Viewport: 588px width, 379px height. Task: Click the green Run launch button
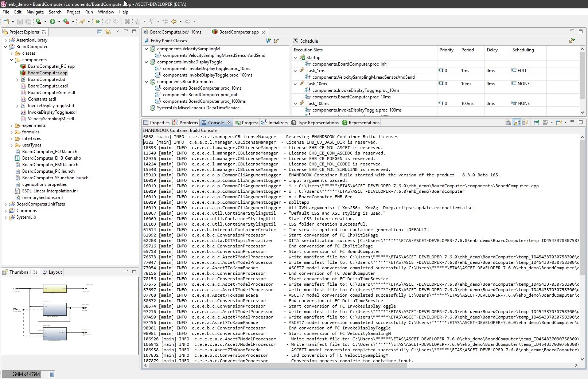(x=52, y=22)
